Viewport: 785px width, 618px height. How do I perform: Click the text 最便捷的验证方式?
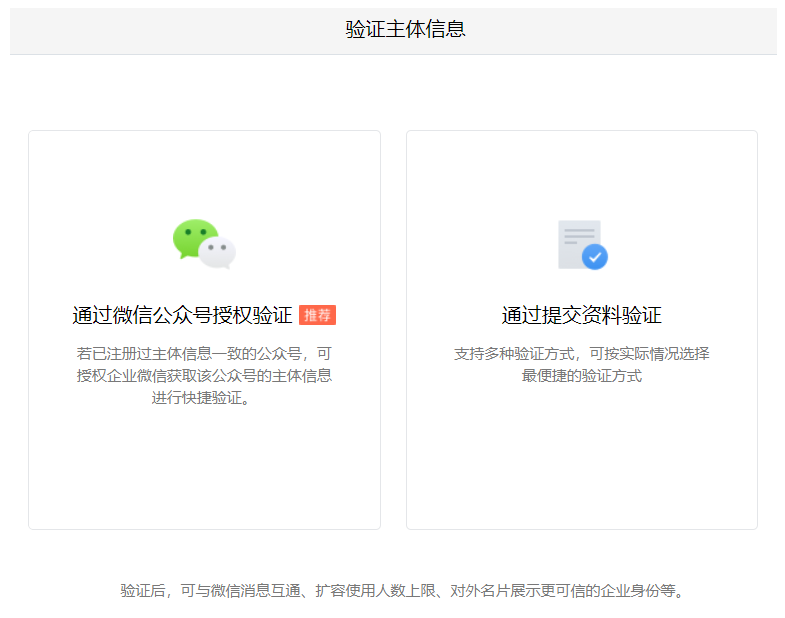581,376
